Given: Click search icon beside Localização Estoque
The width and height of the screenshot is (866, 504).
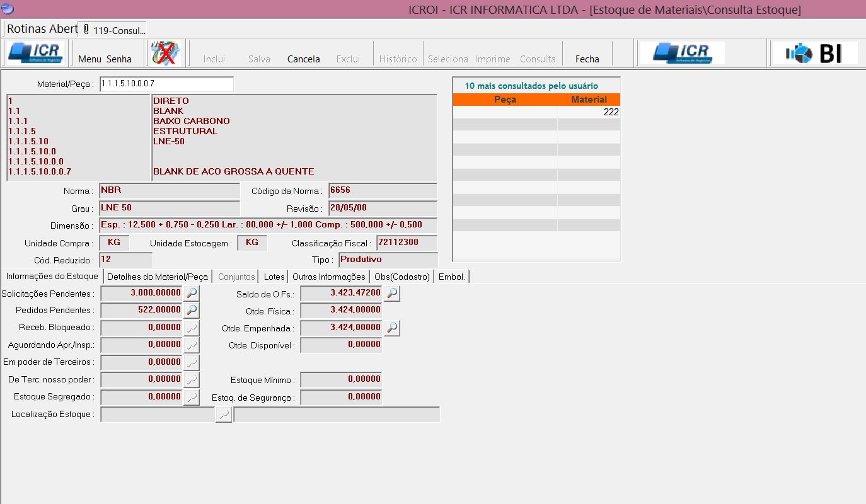Looking at the screenshot, I should pyautogui.click(x=223, y=415).
